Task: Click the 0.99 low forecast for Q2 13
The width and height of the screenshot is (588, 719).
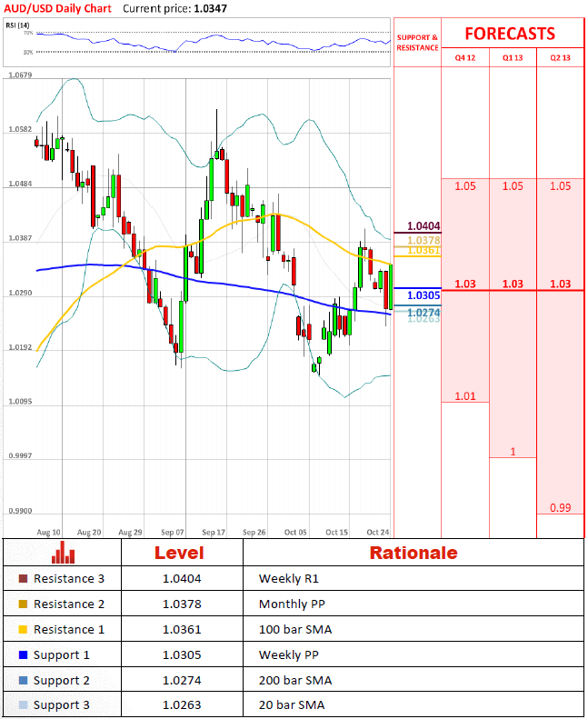Action: coord(560,507)
